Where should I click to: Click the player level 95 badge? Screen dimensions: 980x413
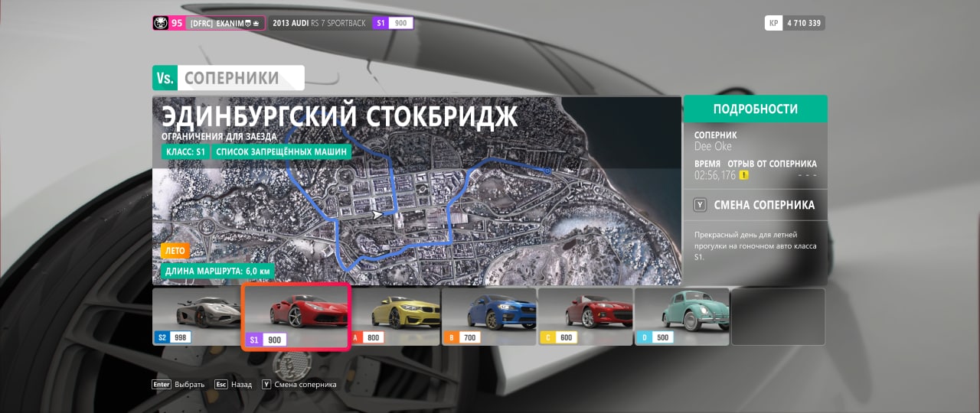pos(177,23)
